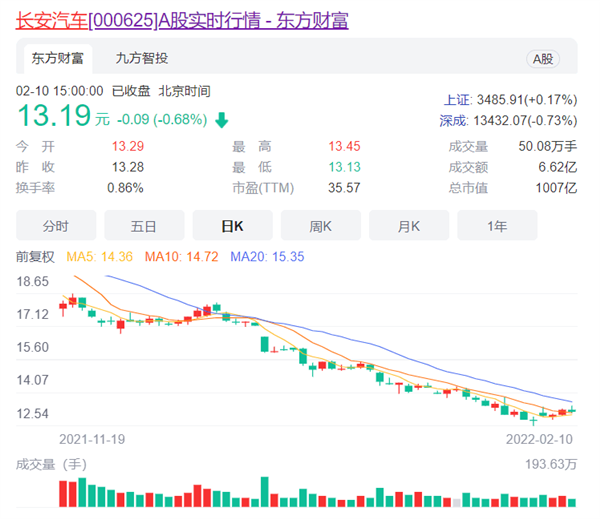Click the 总市值 value 1007亿

(x=556, y=188)
